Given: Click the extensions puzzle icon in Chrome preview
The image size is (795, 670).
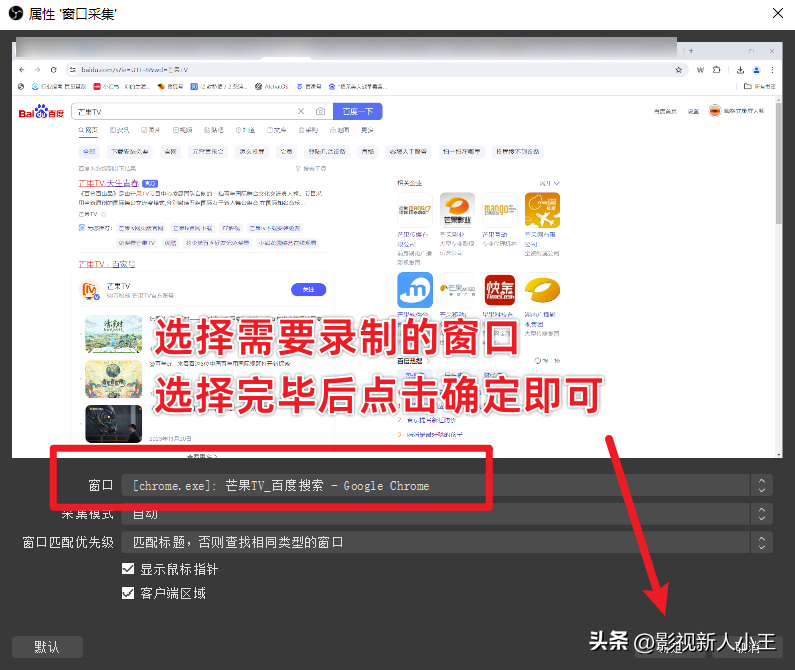Looking at the screenshot, I should click(716, 70).
